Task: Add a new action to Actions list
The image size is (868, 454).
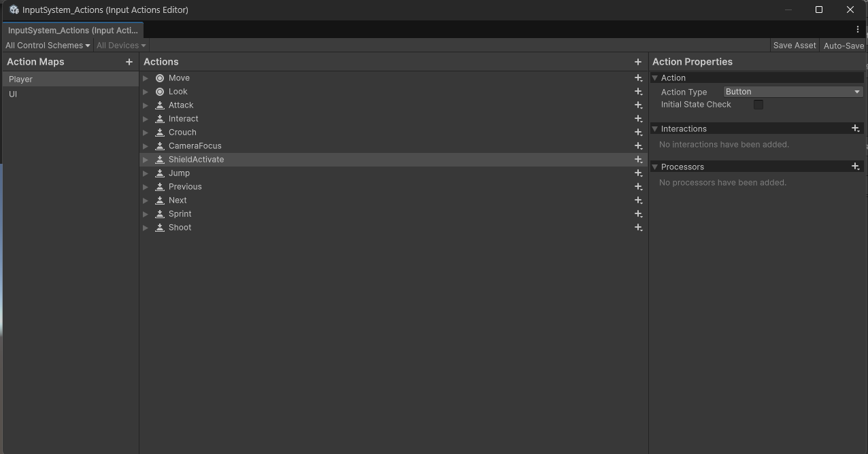Action: (638, 62)
